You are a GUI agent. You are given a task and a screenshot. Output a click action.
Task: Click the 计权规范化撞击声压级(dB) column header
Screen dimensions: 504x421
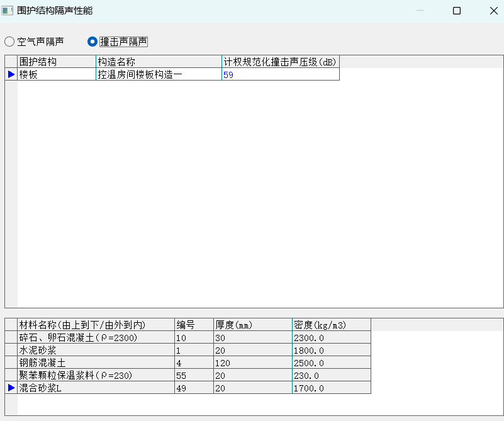click(280, 62)
